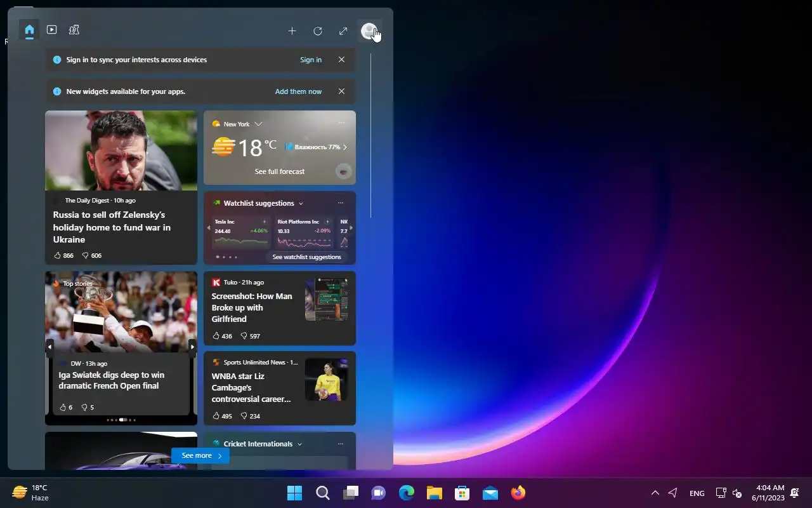Dislike the Tuko story with 597 dislikes

250,336
